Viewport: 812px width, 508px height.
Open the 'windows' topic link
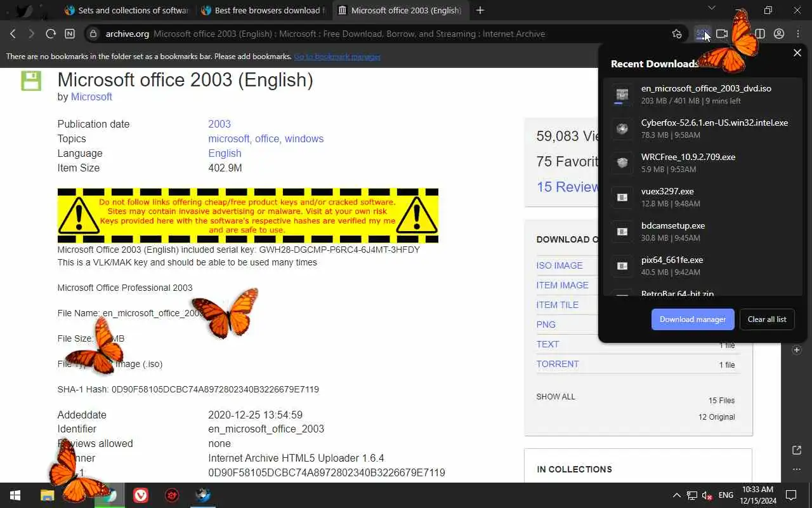click(x=304, y=138)
